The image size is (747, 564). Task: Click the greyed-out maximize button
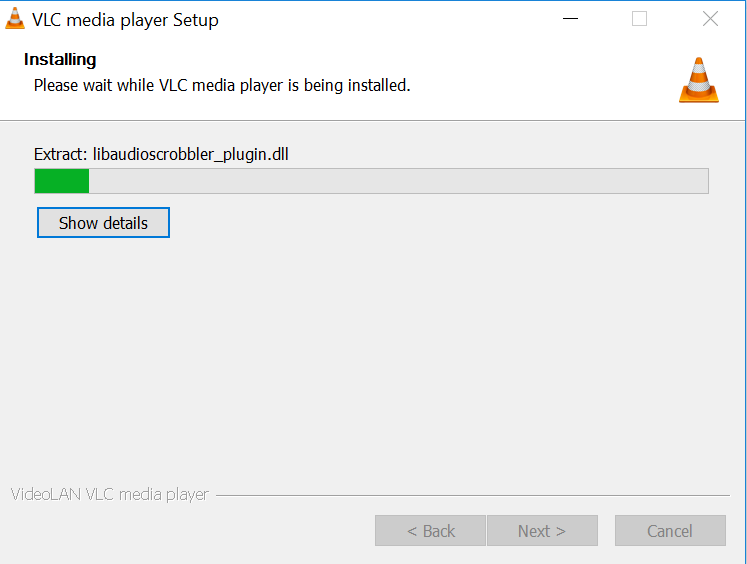(639, 19)
